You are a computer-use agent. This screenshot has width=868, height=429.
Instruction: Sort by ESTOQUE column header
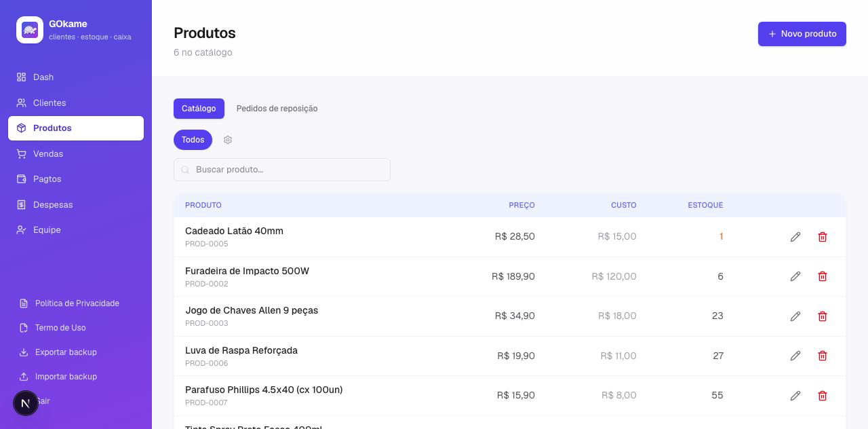[x=705, y=205]
